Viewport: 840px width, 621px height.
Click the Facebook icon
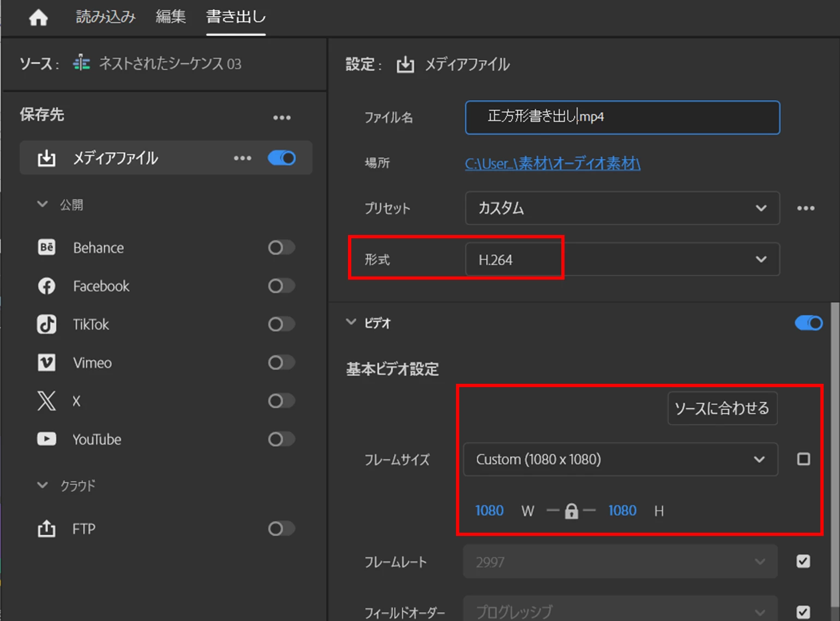(46, 286)
